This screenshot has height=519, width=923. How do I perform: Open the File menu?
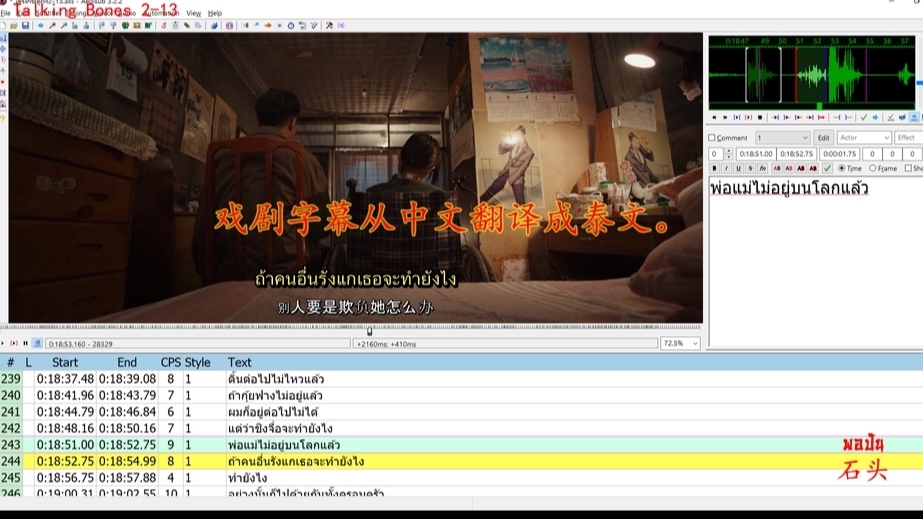point(5,13)
